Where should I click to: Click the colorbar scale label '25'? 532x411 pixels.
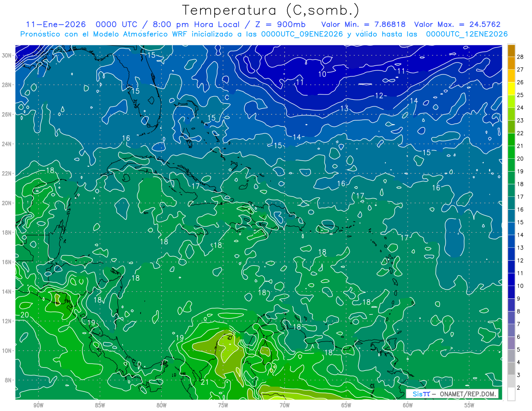point(520,95)
